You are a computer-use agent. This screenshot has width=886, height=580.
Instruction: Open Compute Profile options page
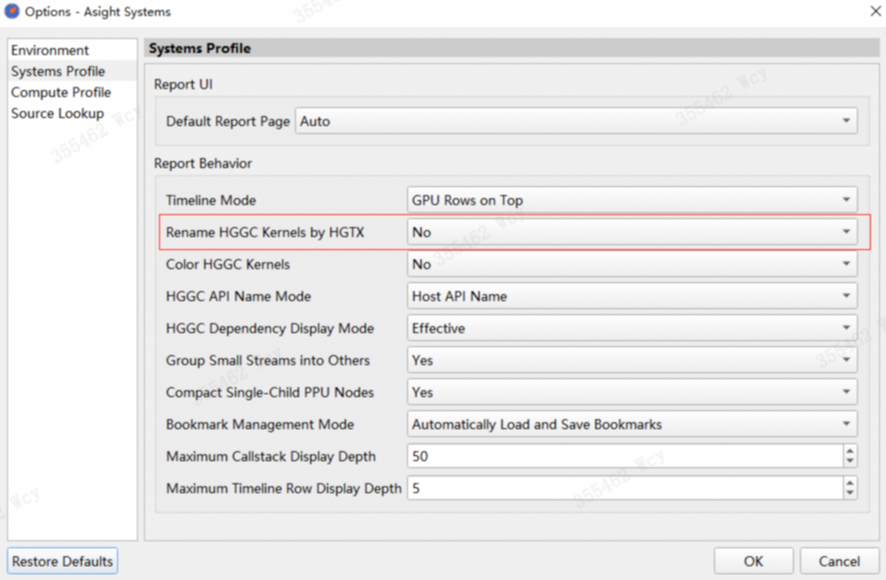[x=72, y=92]
